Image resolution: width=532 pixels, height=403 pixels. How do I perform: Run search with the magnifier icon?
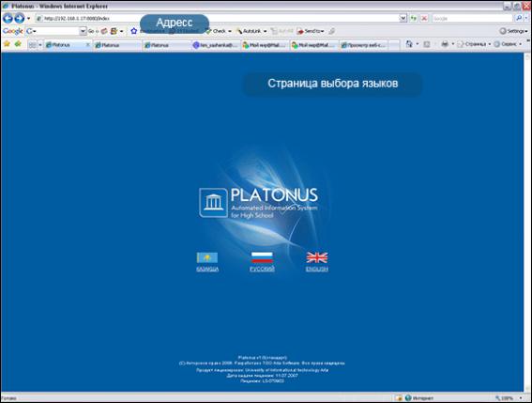click(x=519, y=19)
